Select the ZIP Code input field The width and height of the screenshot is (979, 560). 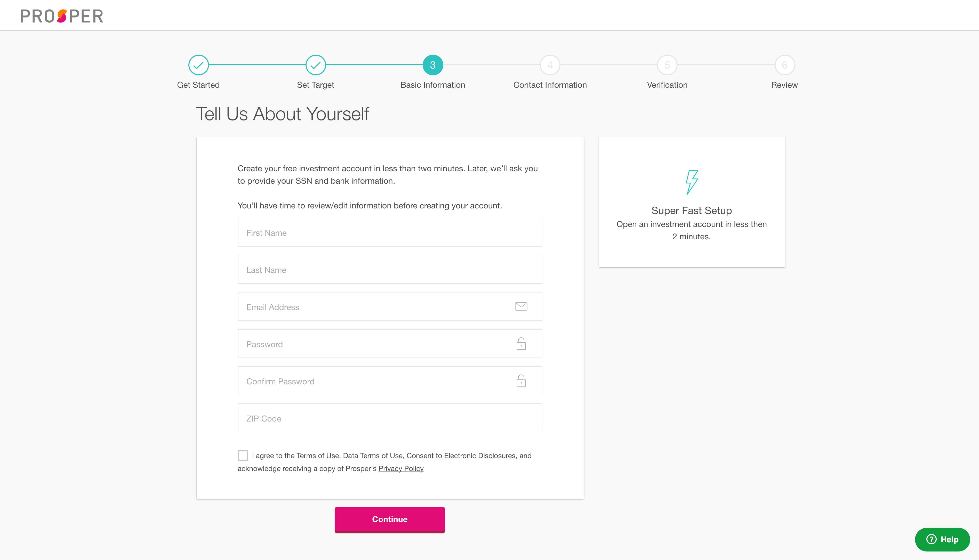tap(390, 418)
